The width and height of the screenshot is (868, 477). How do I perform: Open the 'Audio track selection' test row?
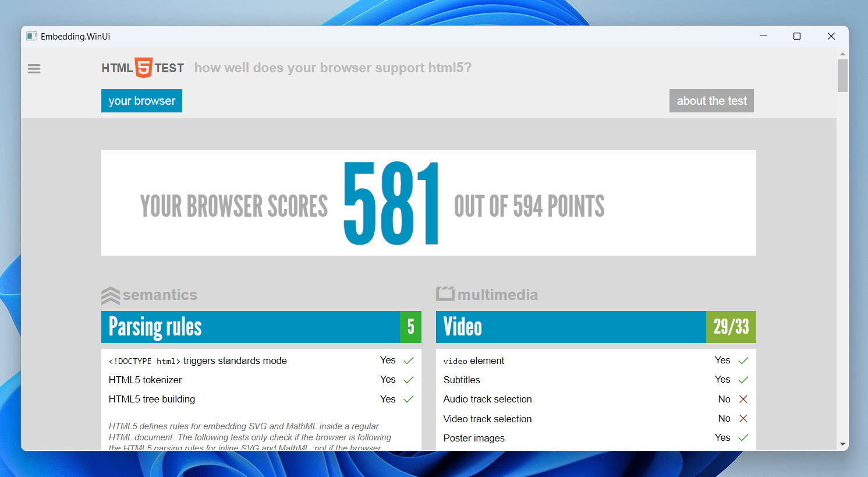596,399
